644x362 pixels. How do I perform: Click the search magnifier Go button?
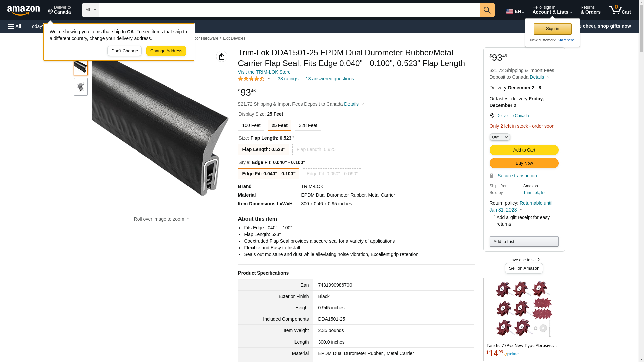pos(487,10)
